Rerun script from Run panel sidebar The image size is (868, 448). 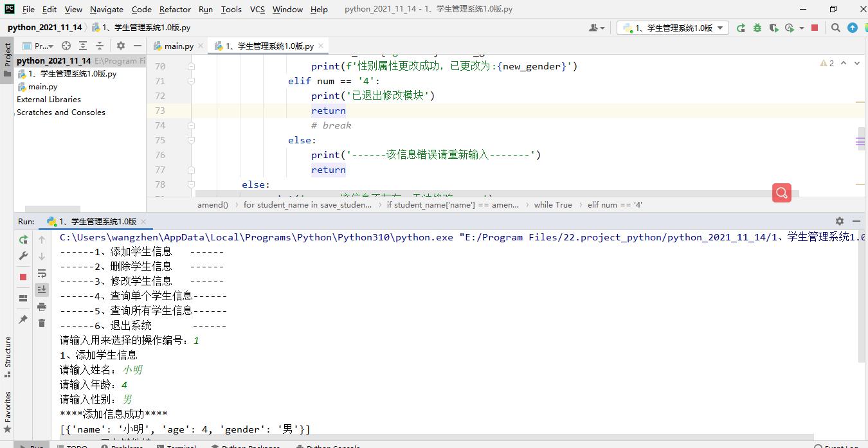point(23,239)
